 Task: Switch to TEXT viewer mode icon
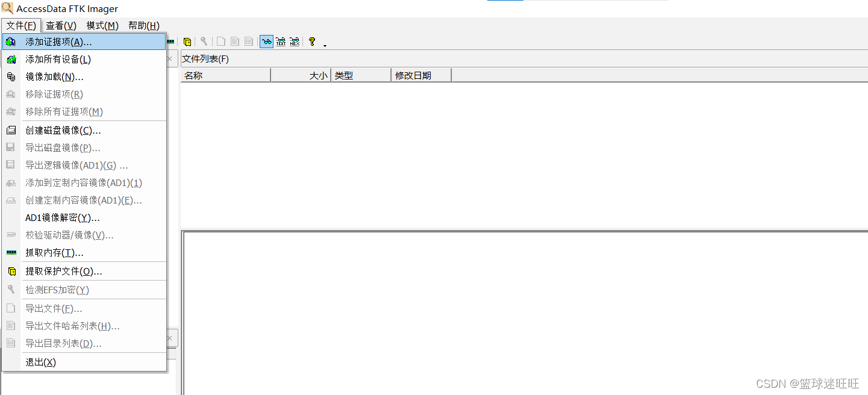281,42
